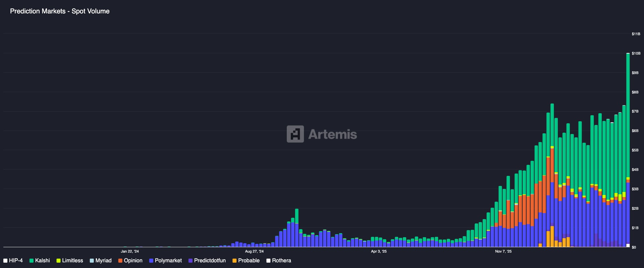Select the Myriad legend label
The width and height of the screenshot is (644, 268).
pos(103,261)
